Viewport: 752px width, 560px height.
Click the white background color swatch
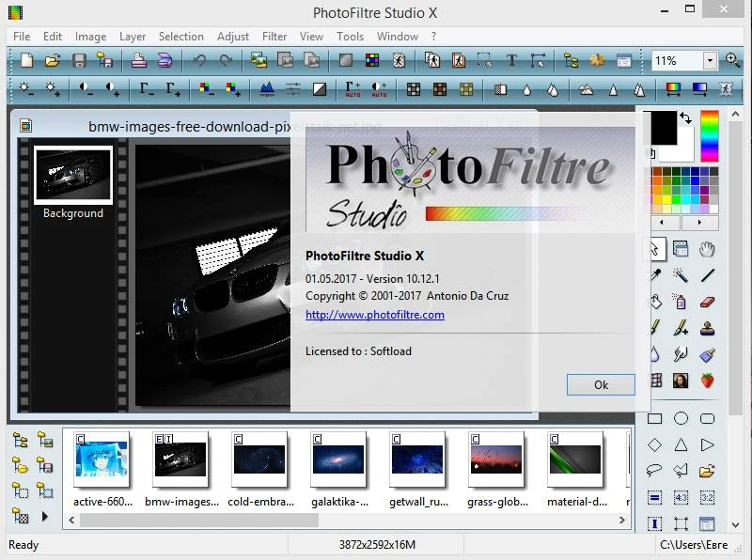pos(685,151)
